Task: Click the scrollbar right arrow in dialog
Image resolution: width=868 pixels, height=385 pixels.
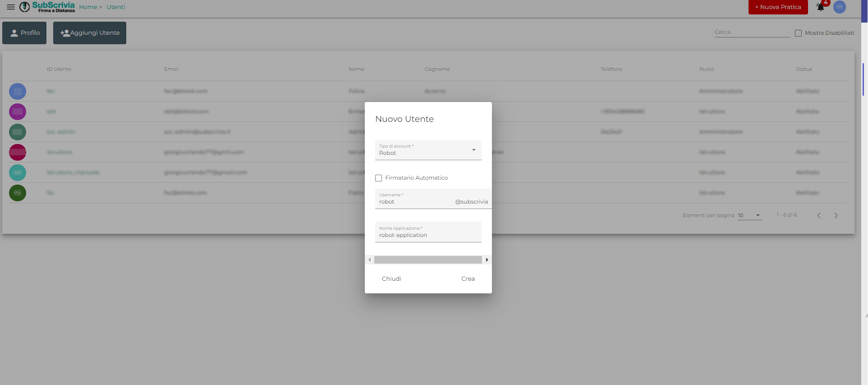Action: (487, 260)
